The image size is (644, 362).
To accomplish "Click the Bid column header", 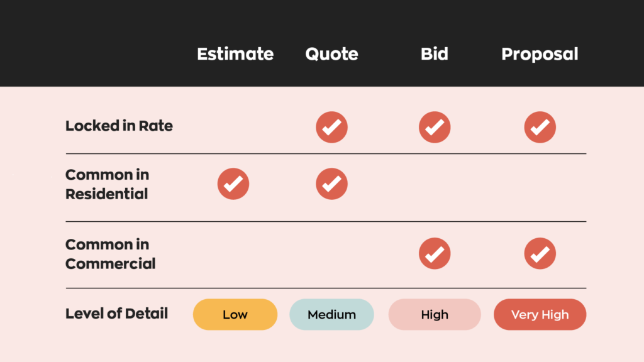I will [435, 54].
